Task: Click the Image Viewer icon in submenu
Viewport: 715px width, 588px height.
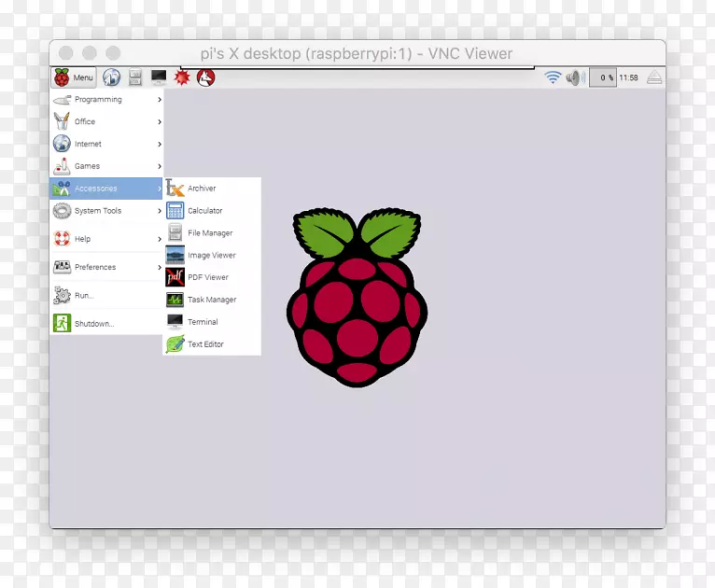Action: (x=175, y=255)
